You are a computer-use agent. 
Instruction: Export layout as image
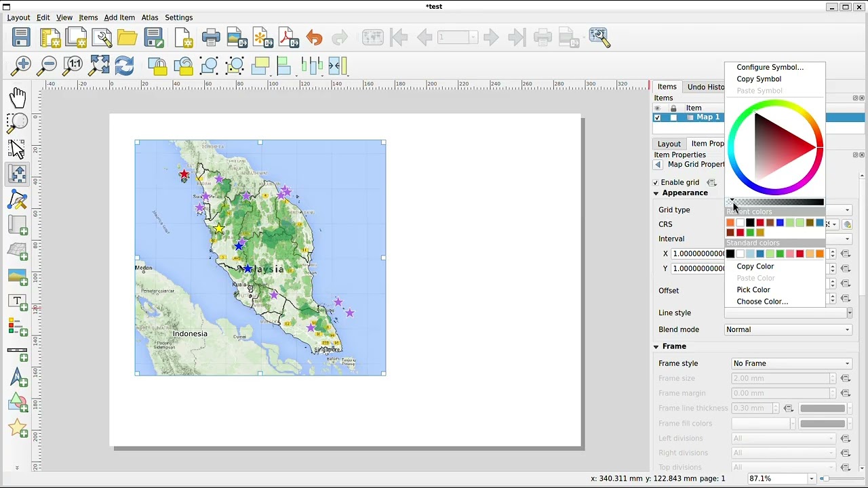pos(237,37)
